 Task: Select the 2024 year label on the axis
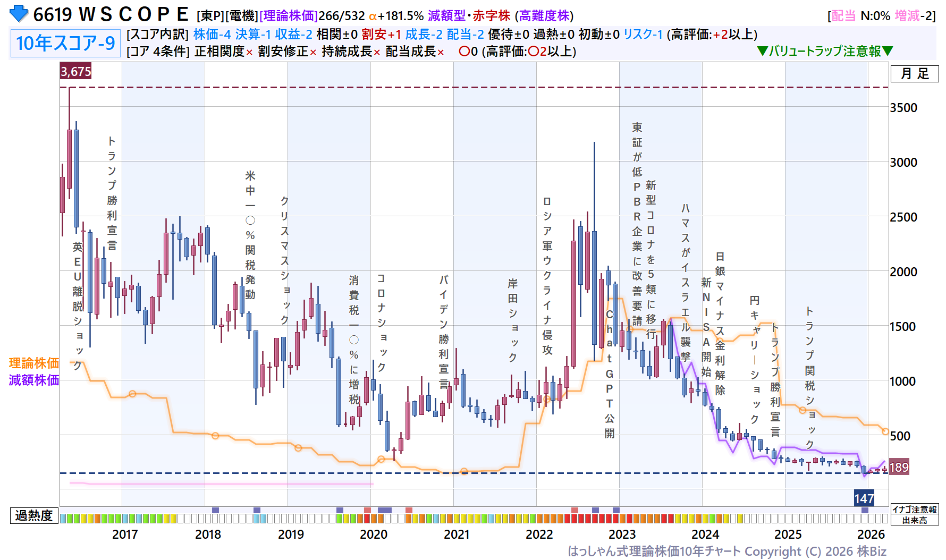705,534
